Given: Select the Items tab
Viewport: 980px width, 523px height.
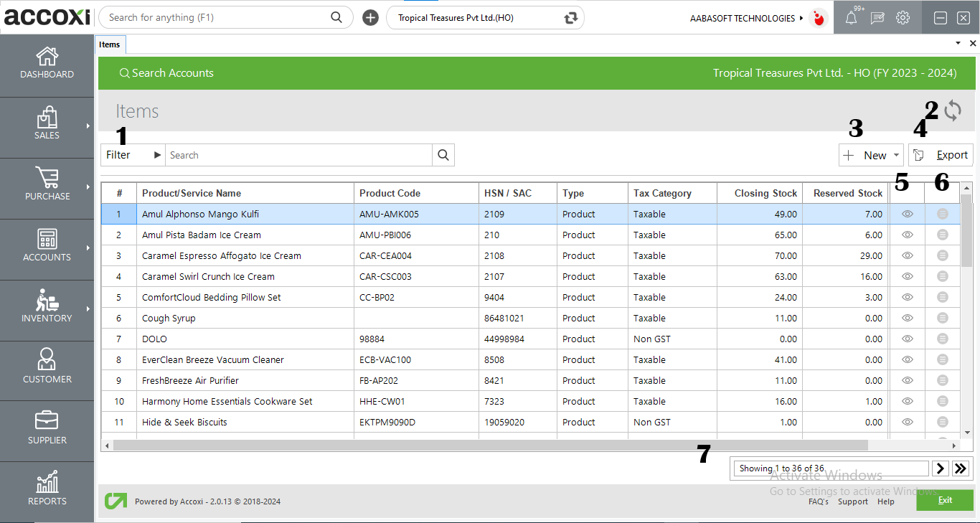Looking at the screenshot, I should click(110, 44).
